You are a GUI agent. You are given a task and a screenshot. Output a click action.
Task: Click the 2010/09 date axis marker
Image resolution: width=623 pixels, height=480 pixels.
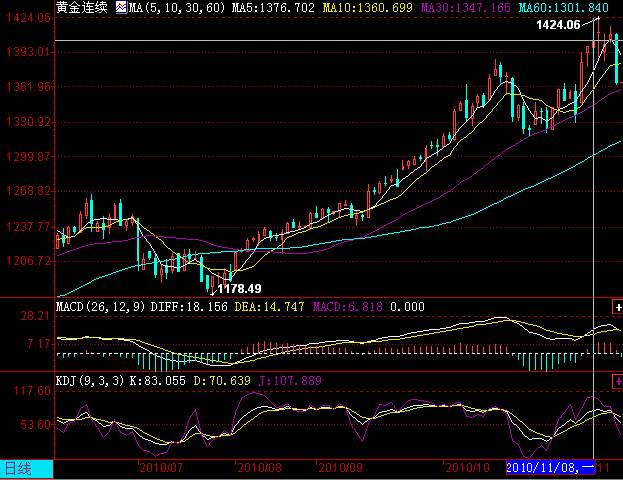(341, 468)
